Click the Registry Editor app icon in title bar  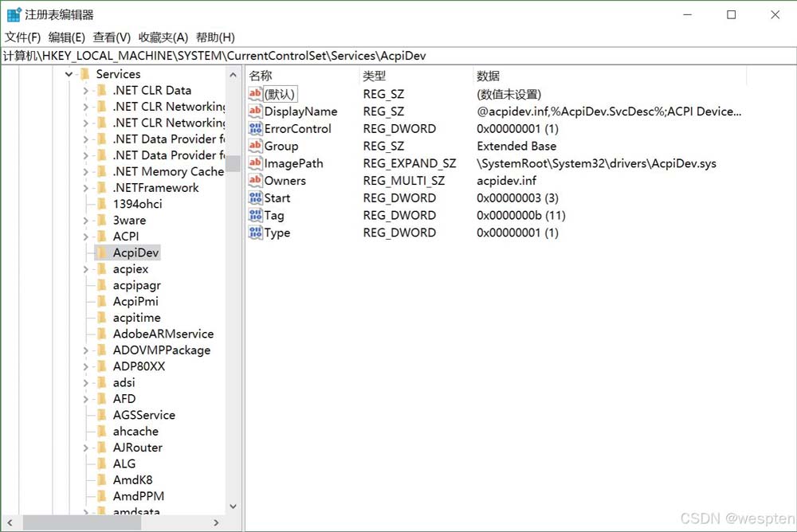[x=14, y=14]
